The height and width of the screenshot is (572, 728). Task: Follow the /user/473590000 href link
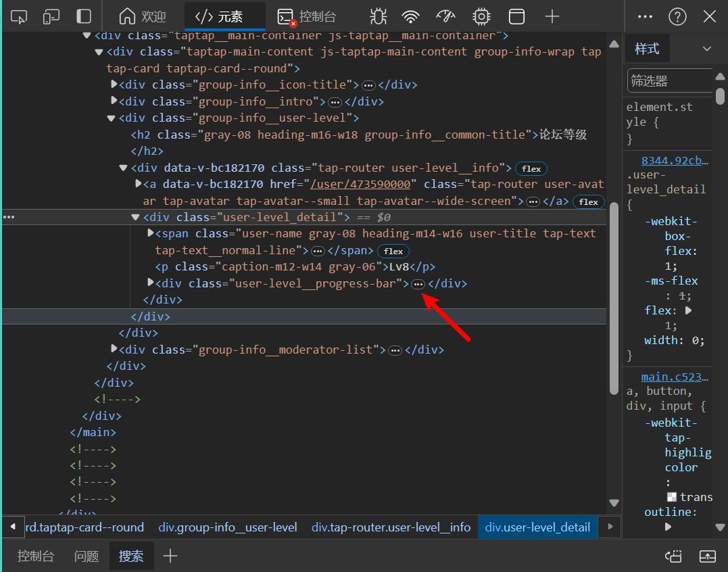360,185
